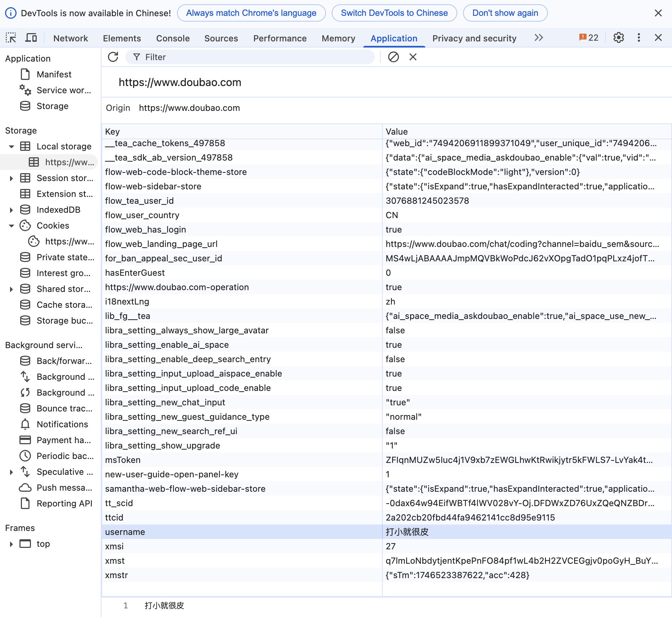Select the flow_user_country row

pos(386,215)
